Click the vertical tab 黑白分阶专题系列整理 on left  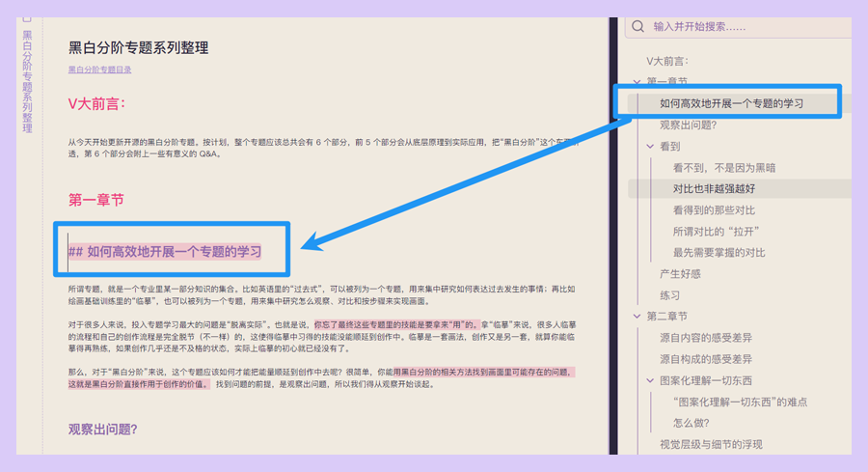tap(27, 81)
